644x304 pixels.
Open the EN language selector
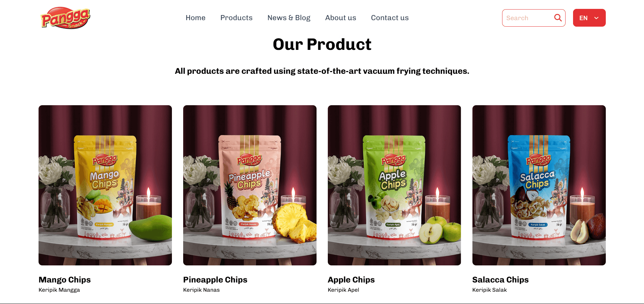pyautogui.click(x=589, y=18)
